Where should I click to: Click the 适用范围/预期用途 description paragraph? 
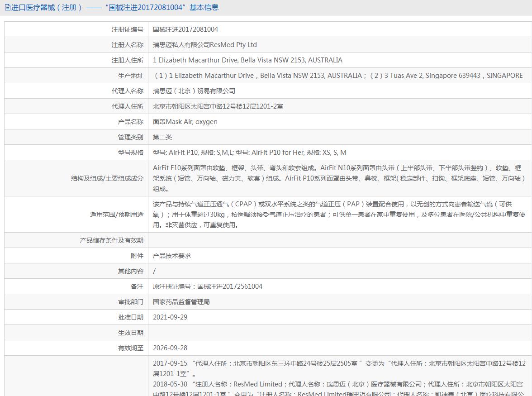[339, 215]
